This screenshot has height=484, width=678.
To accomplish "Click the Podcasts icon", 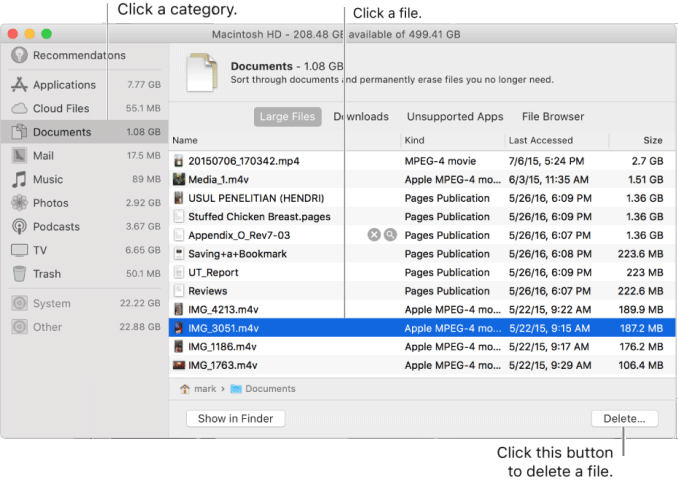I will 19,226.
